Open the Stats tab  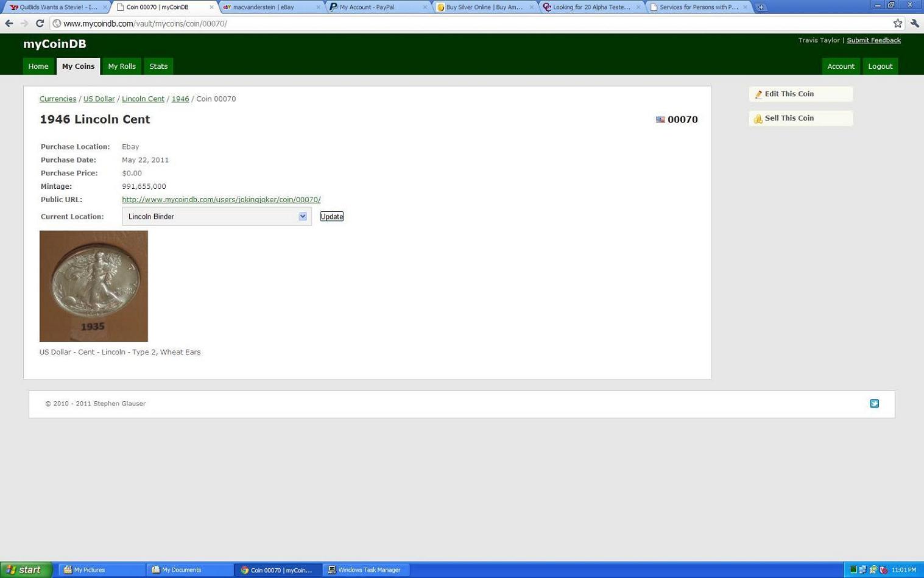click(158, 66)
